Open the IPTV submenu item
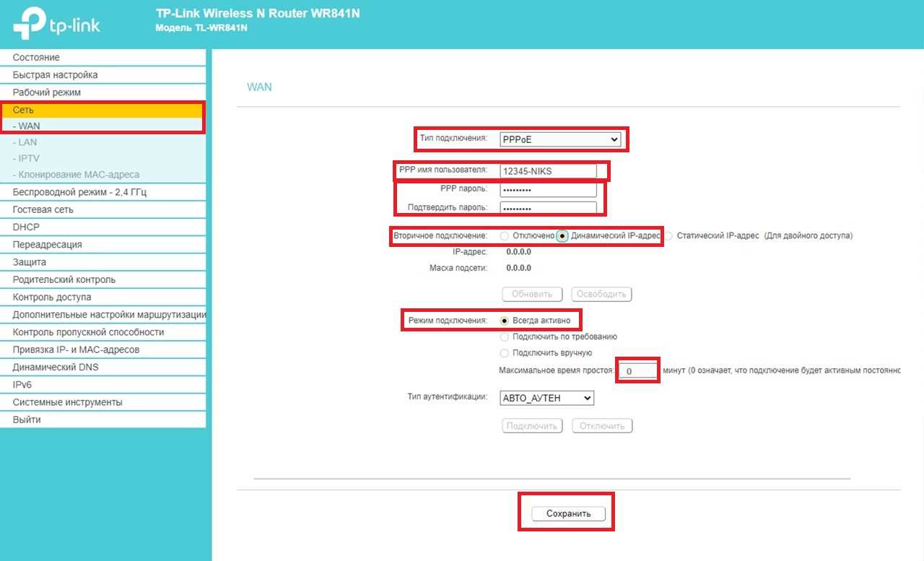Viewport: 924px width, 561px height. 103,158
